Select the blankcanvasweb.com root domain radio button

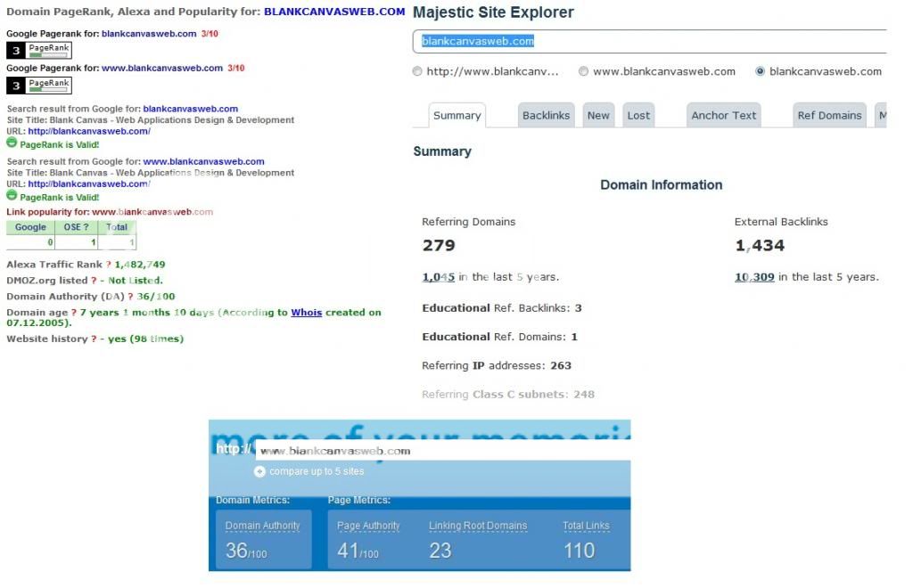760,71
